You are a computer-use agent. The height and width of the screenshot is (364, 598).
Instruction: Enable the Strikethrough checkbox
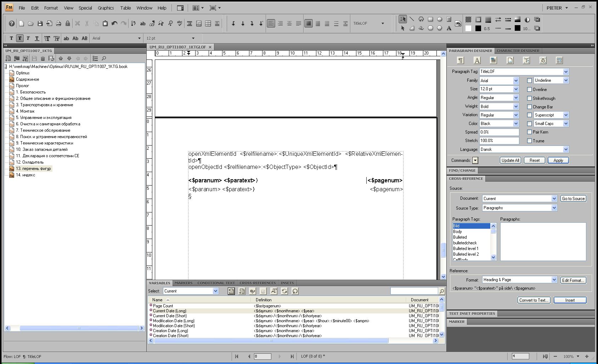(x=529, y=98)
